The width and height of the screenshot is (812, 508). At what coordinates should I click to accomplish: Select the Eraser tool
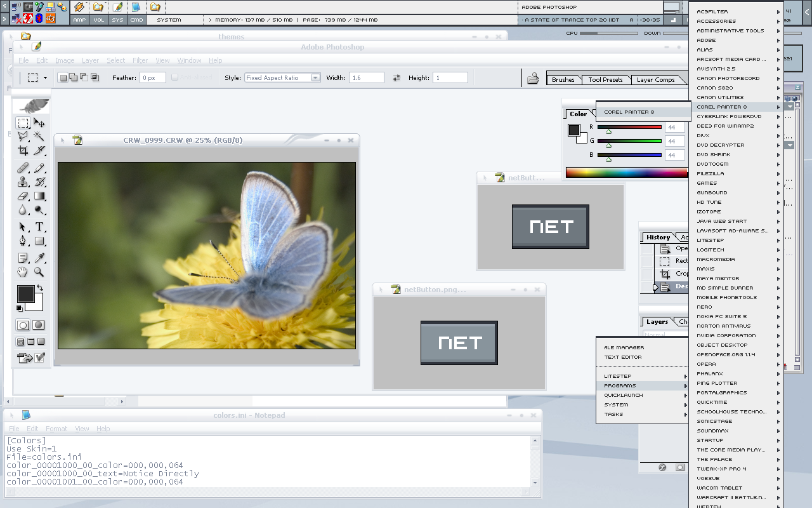(23, 196)
